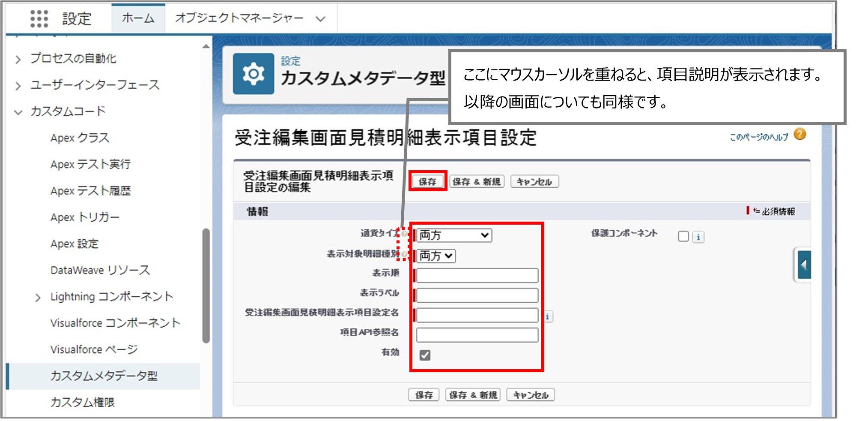Click the custom metadata gear icon
868x421 pixels.
(254, 74)
